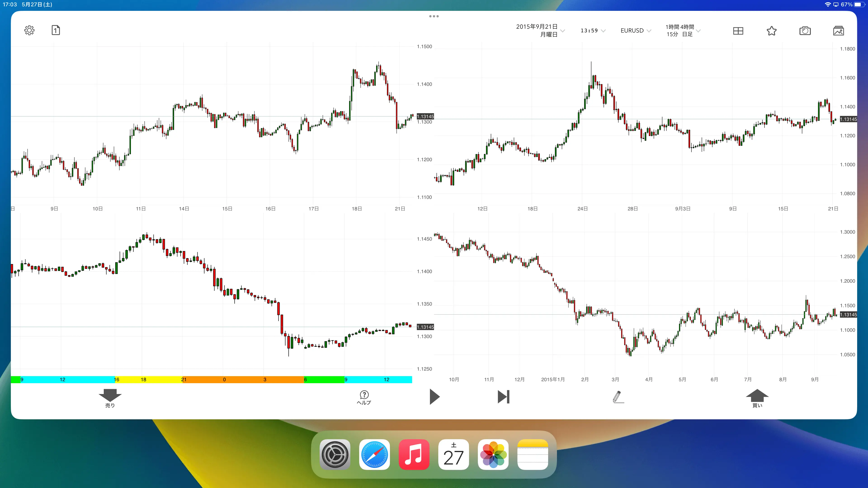This screenshot has width=868, height=488.
Task: Tap the yellow session bar segment
Action: (149, 380)
